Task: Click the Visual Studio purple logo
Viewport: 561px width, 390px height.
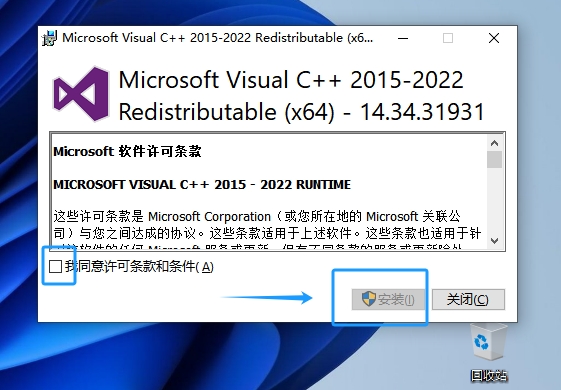Action: click(81, 94)
